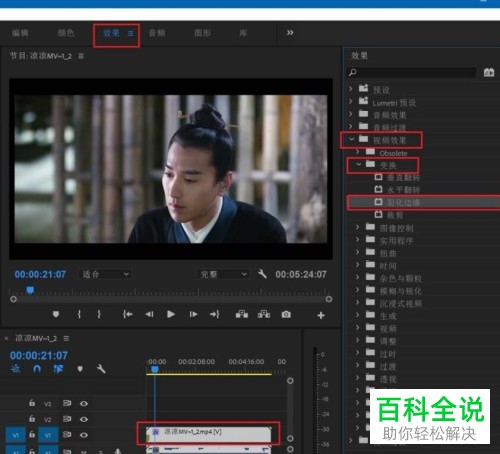Step forward one frame

[193, 314]
